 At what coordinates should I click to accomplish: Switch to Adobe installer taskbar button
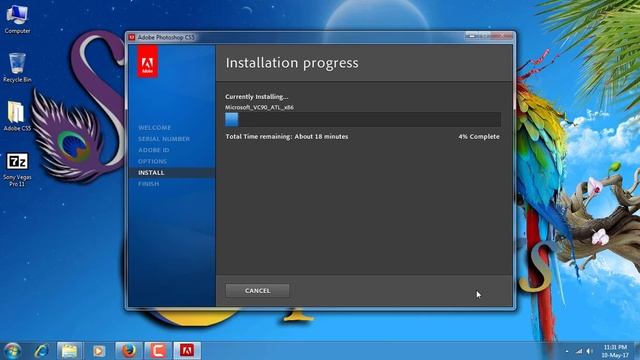[187, 351]
